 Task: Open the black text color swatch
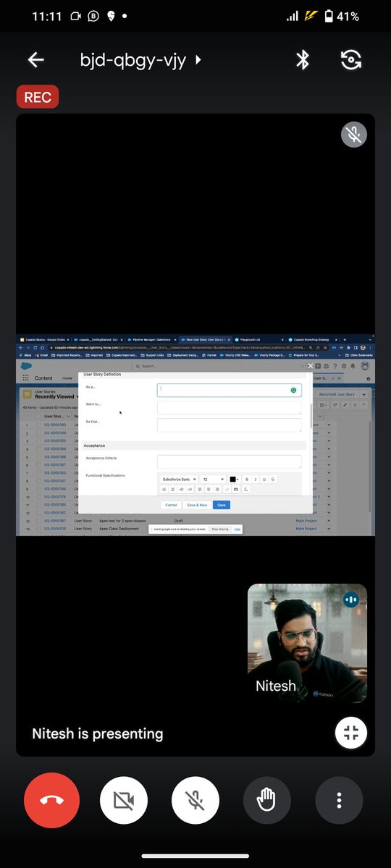(235, 479)
